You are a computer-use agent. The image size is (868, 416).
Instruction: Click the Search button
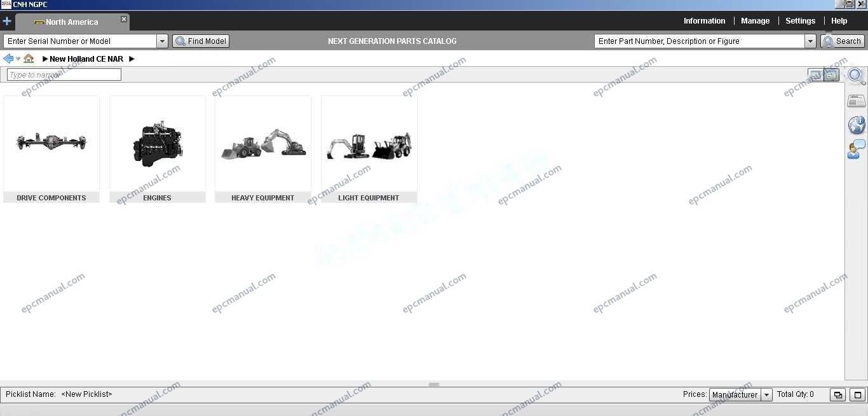pos(843,41)
